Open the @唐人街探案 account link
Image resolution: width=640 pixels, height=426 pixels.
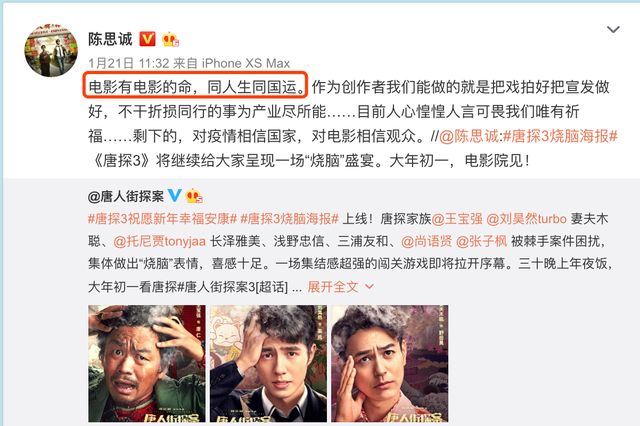(126, 196)
